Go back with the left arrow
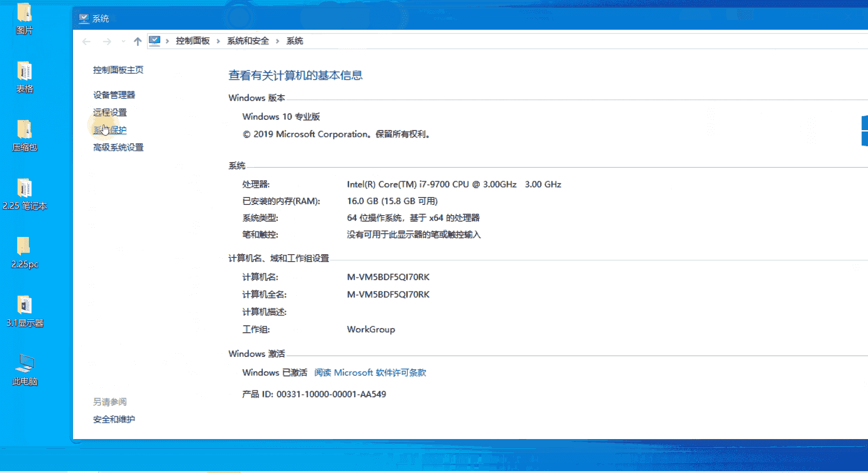 86,41
